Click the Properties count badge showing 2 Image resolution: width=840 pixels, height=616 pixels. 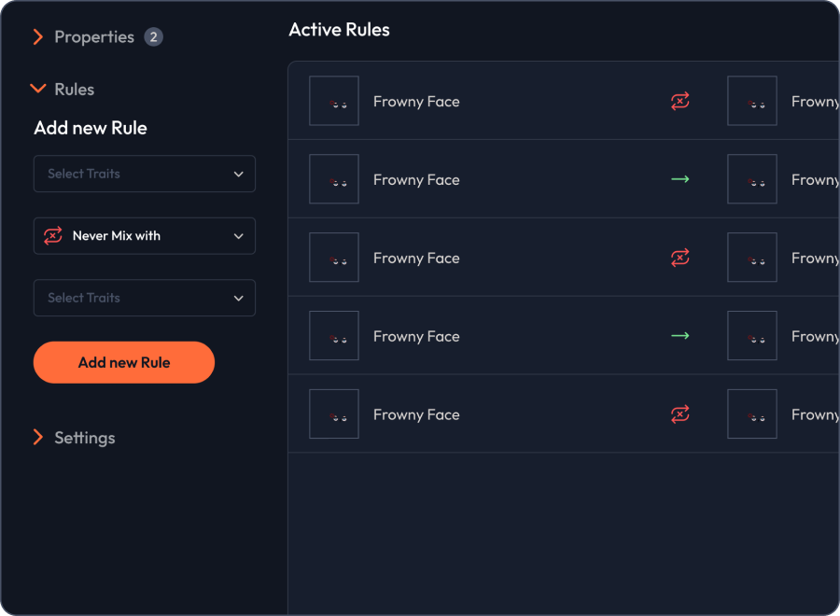[x=153, y=37]
